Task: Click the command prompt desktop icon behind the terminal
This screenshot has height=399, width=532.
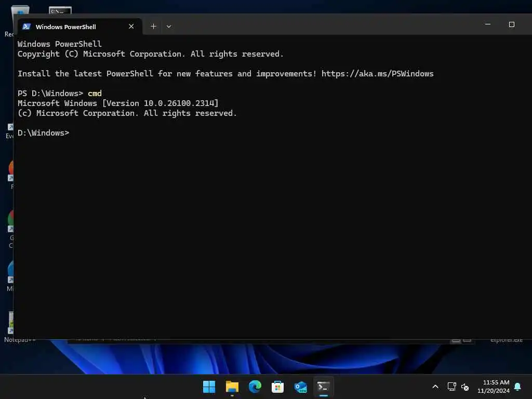Action: 60,10
